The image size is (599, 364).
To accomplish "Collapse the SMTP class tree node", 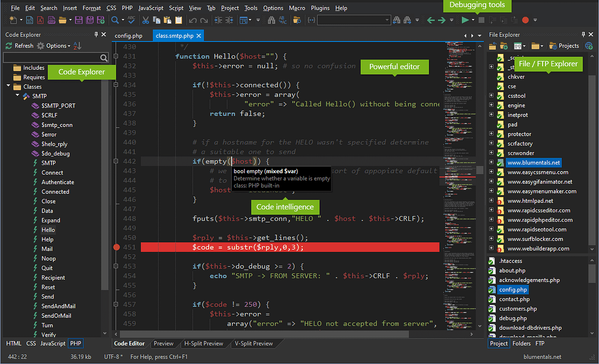I will coord(16,96).
